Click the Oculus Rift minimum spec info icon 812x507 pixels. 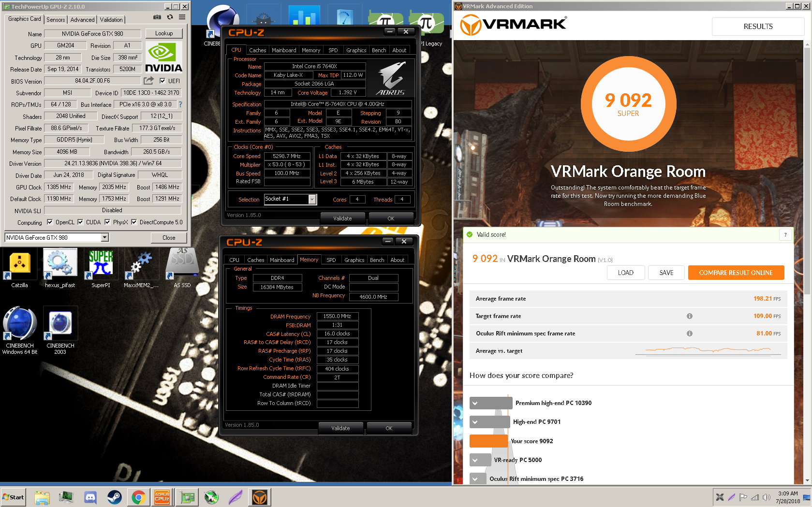pyautogui.click(x=690, y=333)
